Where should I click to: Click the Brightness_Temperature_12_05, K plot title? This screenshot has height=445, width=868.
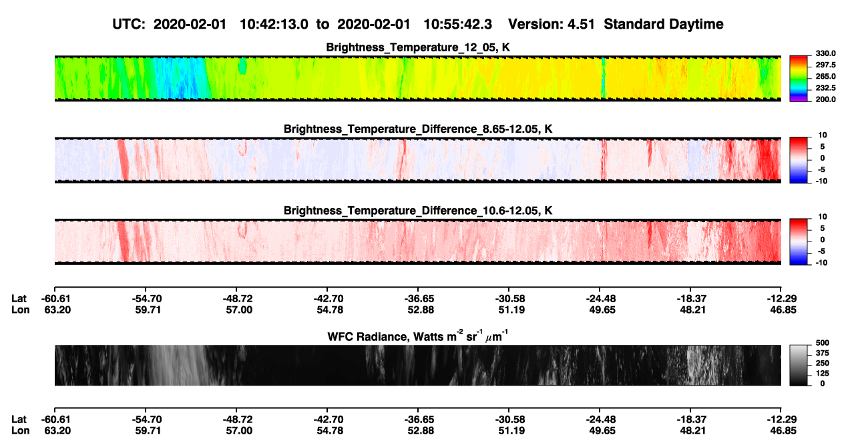(x=418, y=47)
